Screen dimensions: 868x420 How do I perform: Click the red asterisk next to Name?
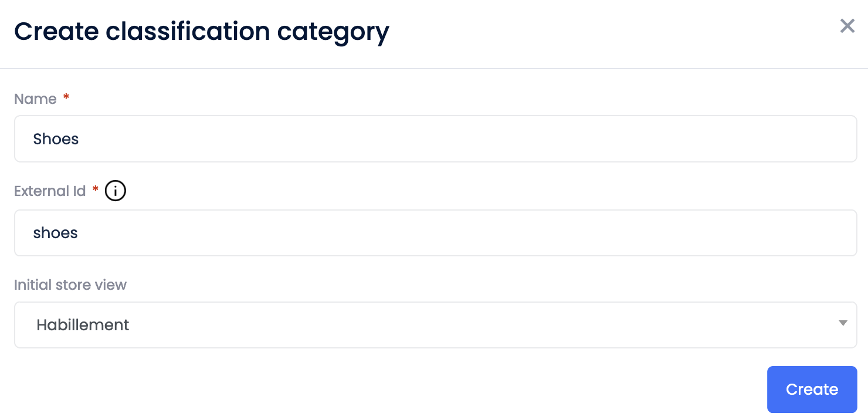(65, 98)
